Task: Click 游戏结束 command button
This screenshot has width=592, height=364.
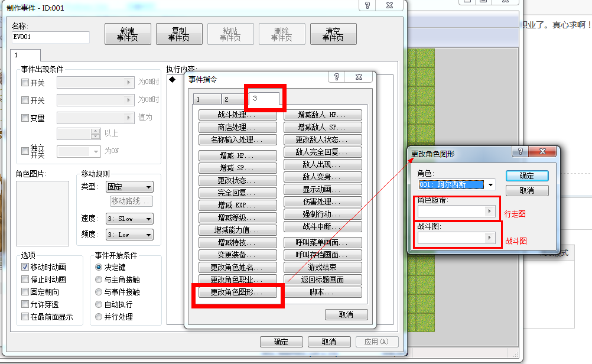Action: 323,267
